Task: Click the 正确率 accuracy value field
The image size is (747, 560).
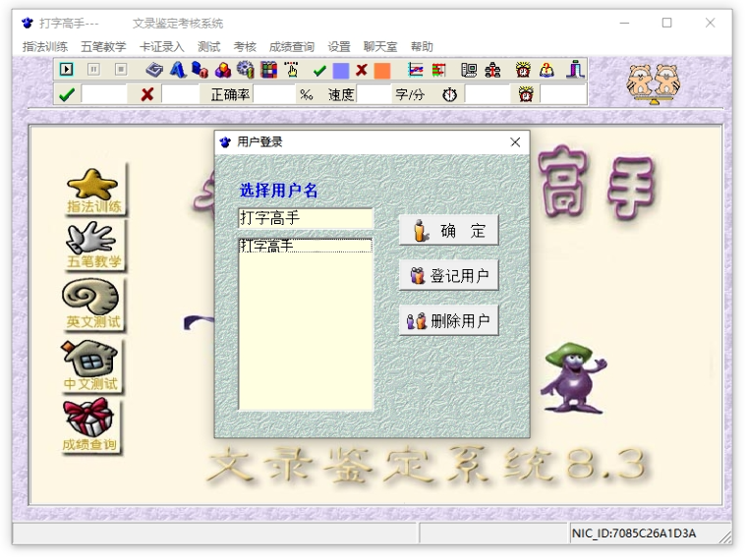Action: pyautogui.click(x=274, y=94)
